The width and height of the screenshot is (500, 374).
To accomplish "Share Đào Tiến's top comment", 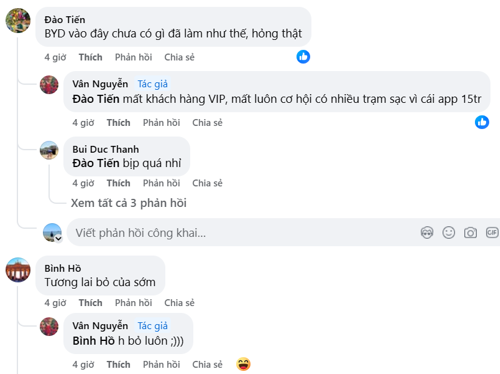I will point(179,57).
